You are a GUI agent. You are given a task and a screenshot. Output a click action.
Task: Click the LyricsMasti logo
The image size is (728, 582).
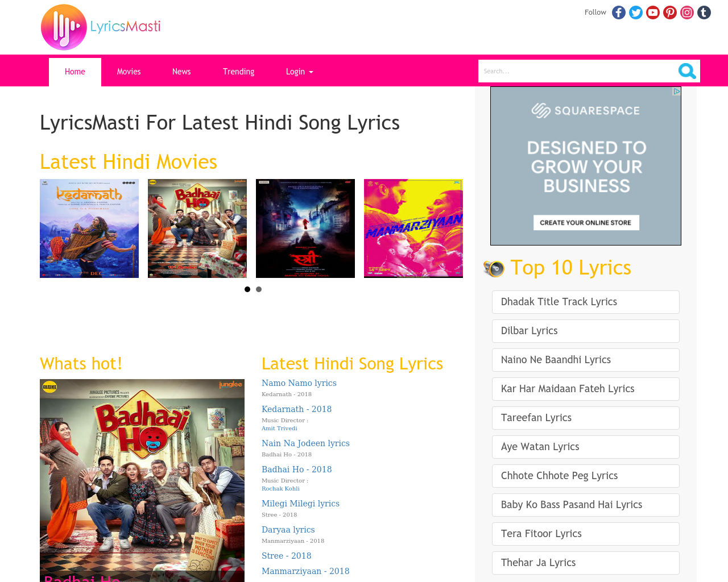coord(101,27)
